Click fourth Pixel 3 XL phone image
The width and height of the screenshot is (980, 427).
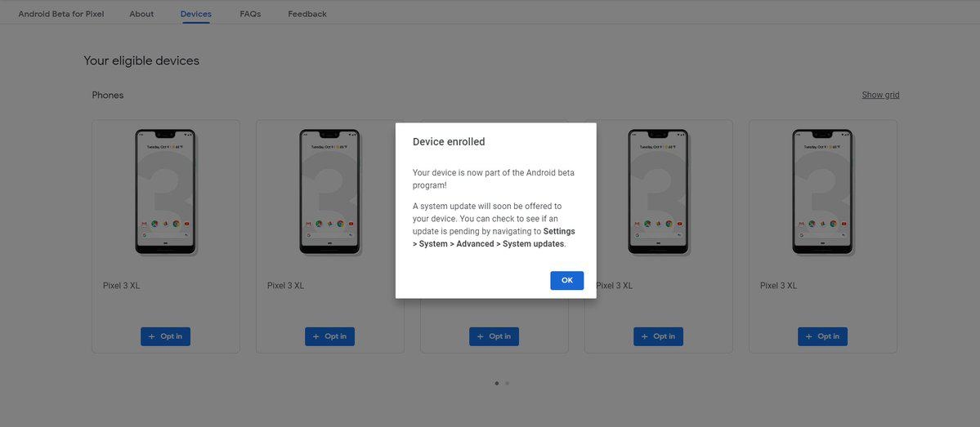659,193
